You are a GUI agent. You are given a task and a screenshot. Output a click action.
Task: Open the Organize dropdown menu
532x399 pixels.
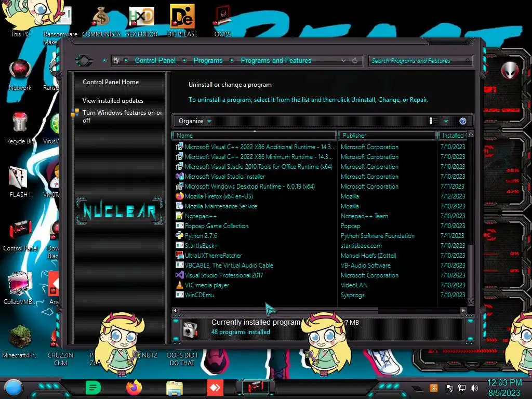point(195,121)
